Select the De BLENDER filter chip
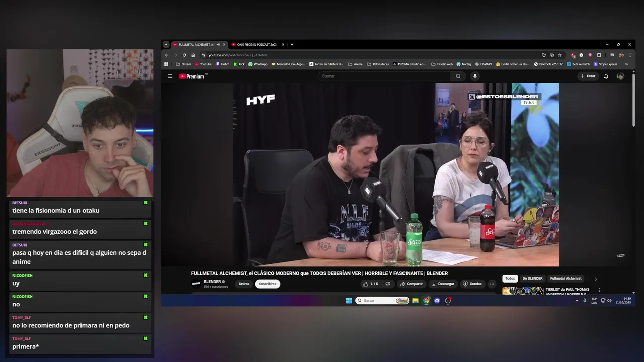Viewport: 644px width, 362px height. 532,279
